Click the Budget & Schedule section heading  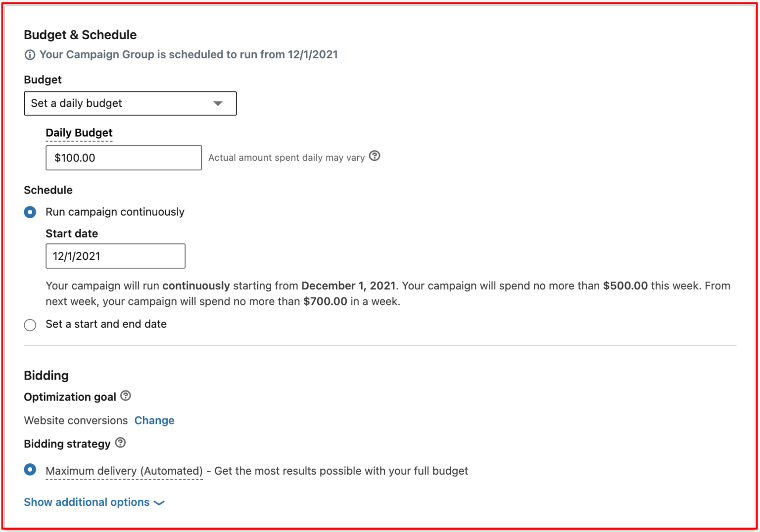[80, 35]
